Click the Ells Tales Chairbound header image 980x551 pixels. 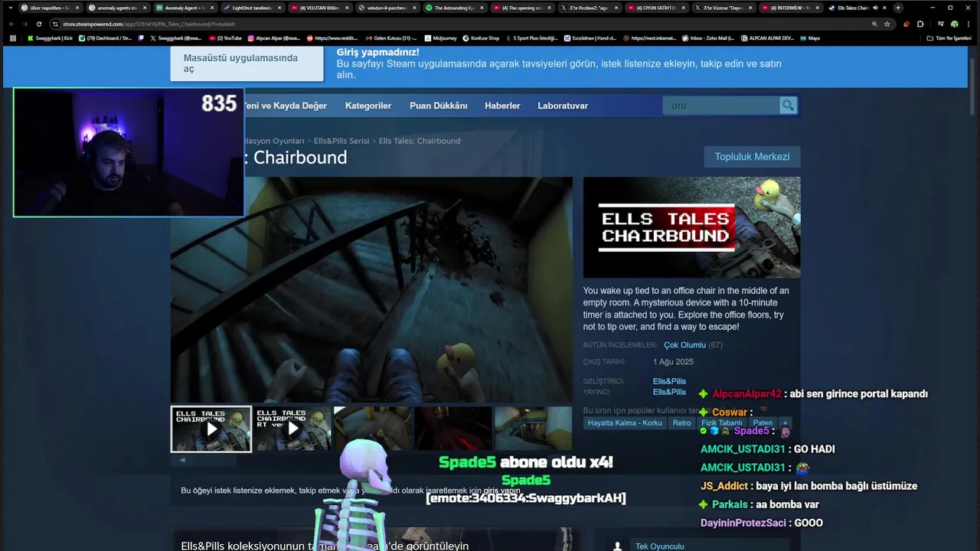(x=691, y=227)
